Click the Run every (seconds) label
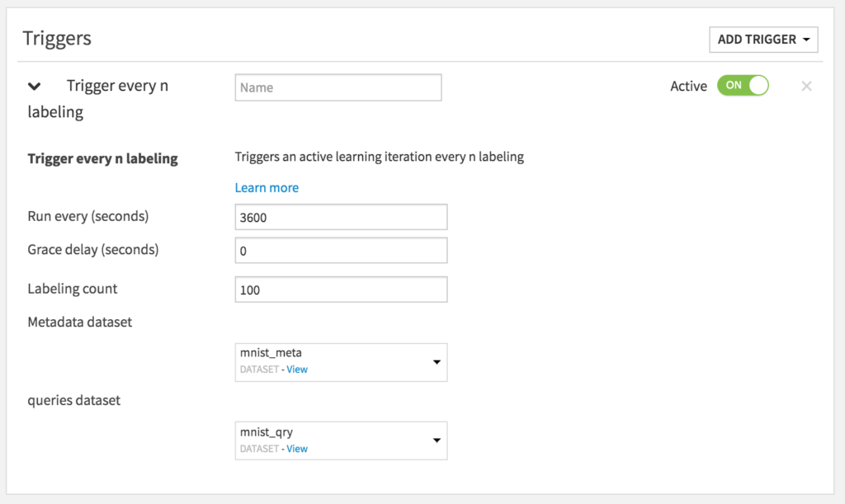845x504 pixels. (88, 217)
